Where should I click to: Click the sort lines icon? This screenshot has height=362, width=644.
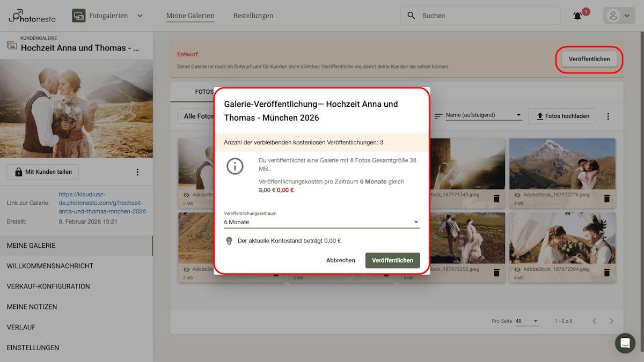click(438, 115)
